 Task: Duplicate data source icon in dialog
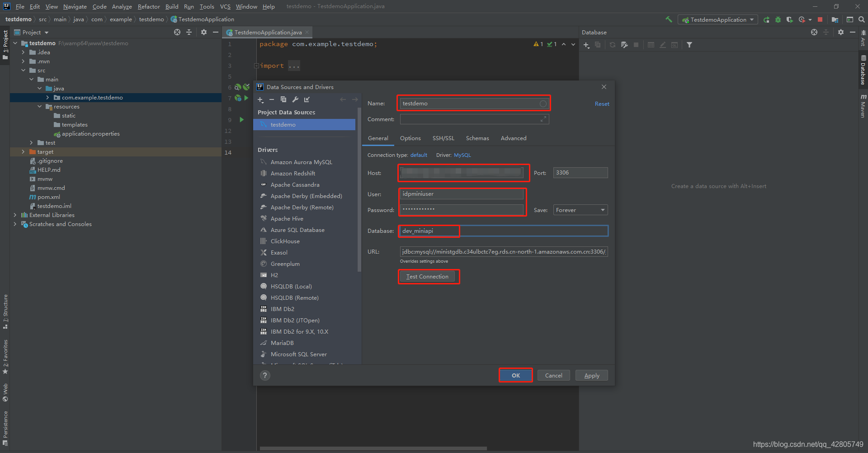click(x=283, y=99)
